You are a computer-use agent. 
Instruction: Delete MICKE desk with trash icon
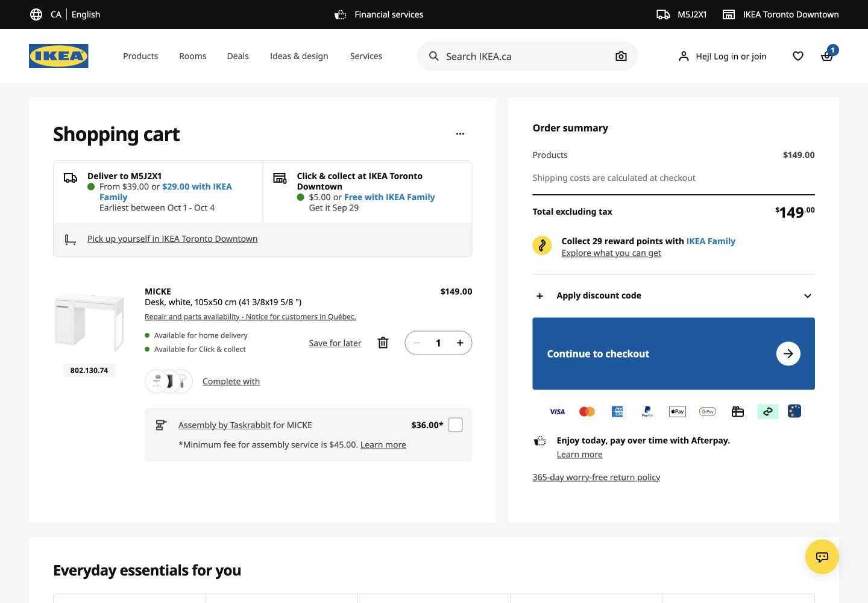383,343
